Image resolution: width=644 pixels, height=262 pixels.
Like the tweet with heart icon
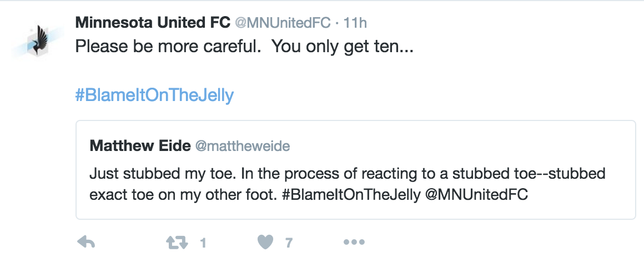tap(265, 243)
